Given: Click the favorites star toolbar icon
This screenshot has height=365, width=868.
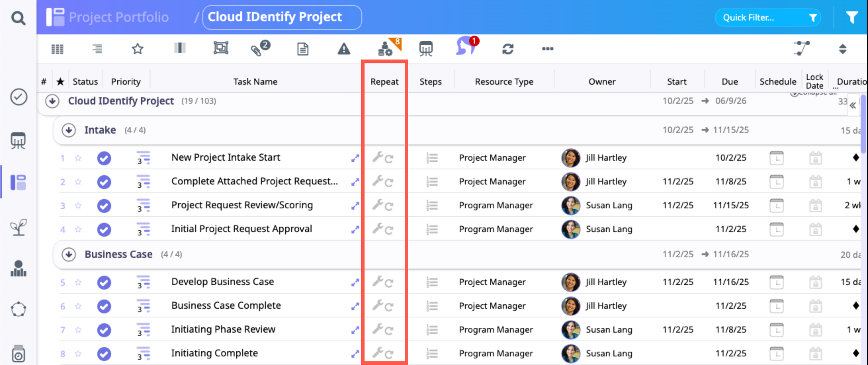Looking at the screenshot, I should tap(137, 49).
